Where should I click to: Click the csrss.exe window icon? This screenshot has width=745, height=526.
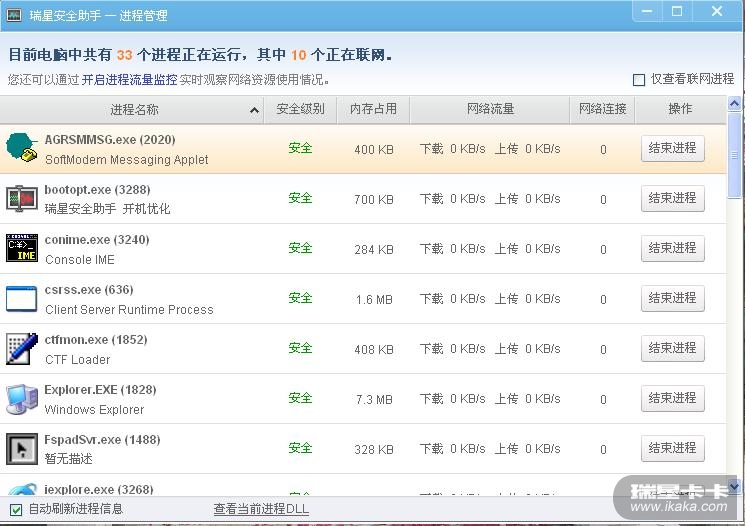tap(21, 298)
